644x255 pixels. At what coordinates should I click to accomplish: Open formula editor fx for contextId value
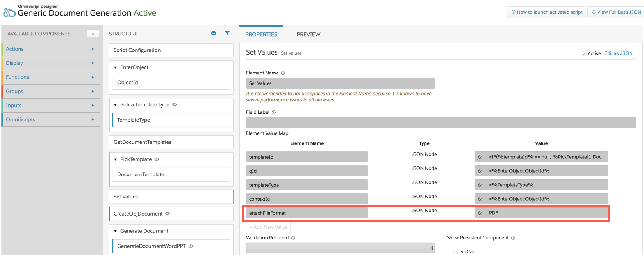[x=480, y=199]
